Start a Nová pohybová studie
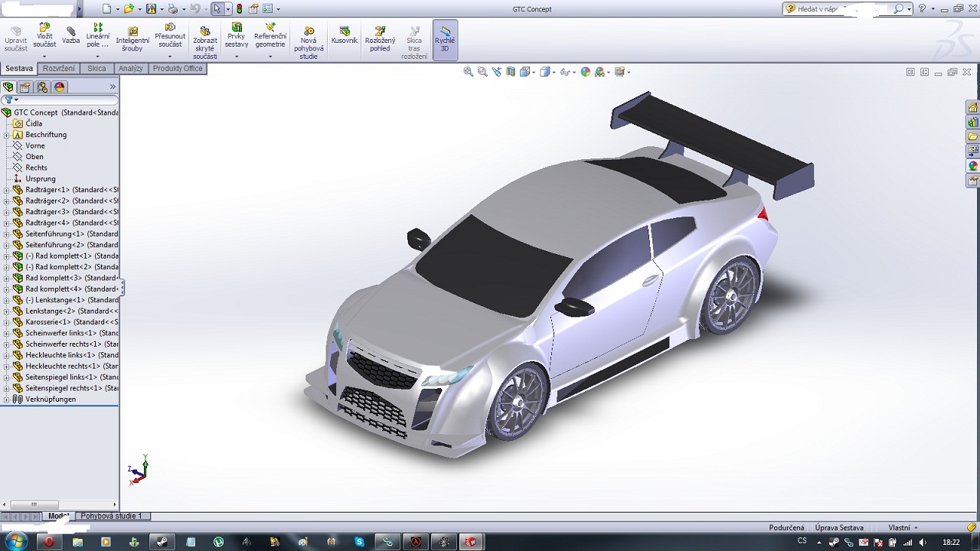The width and height of the screenshot is (980, 551). [309, 43]
